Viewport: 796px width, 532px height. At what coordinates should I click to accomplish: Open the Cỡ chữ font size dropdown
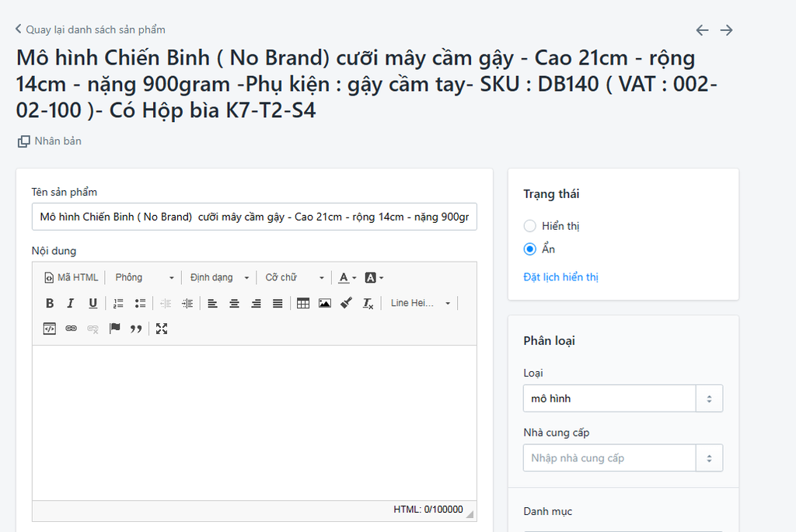point(295,277)
